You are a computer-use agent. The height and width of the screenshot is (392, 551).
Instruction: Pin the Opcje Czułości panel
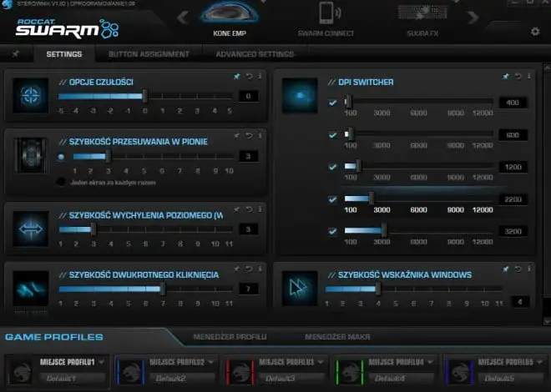[237, 76]
